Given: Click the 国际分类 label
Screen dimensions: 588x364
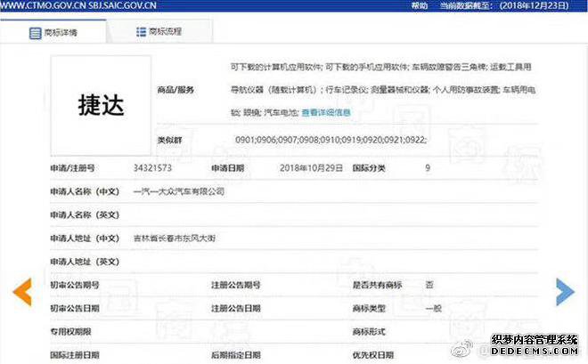Looking at the screenshot, I should 369,168.
